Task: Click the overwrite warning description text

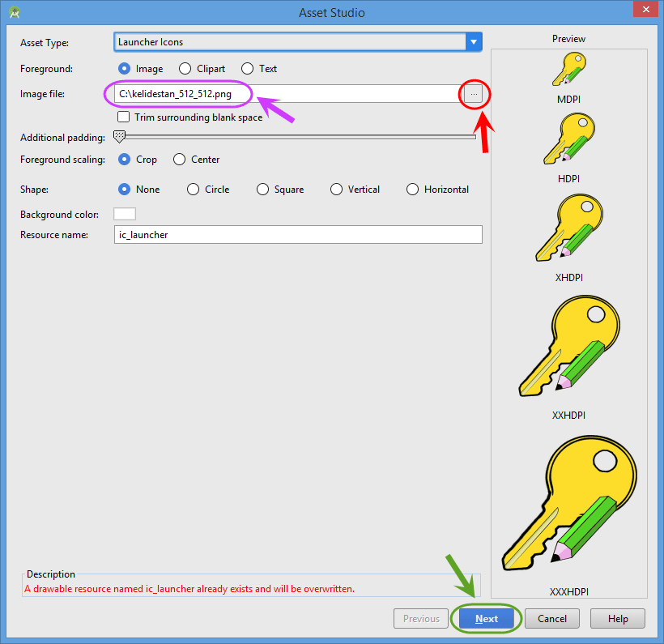Action: click(x=189, y=589)
